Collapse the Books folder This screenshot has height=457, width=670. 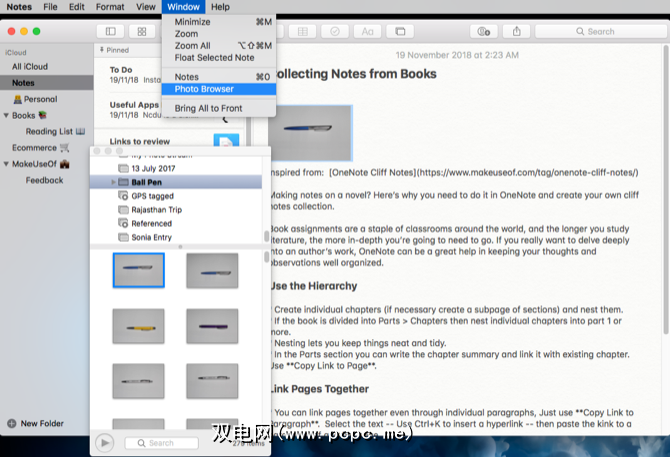[6, 115]
